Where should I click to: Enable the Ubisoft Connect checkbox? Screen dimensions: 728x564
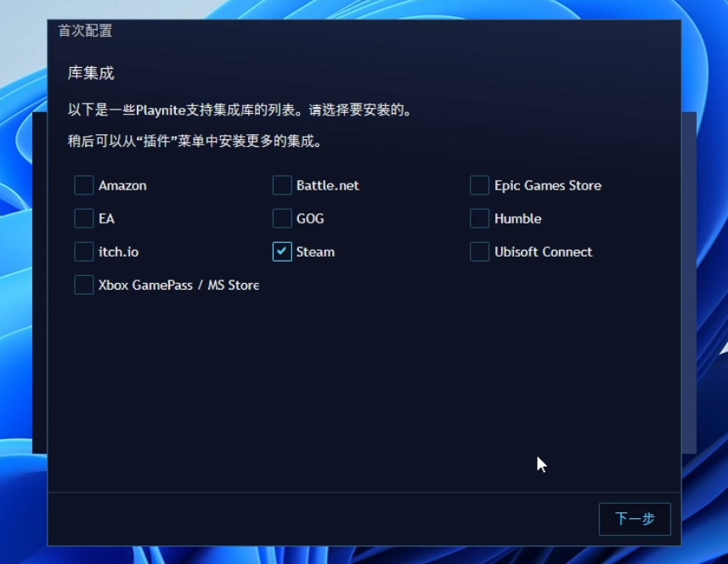point(480,251)
